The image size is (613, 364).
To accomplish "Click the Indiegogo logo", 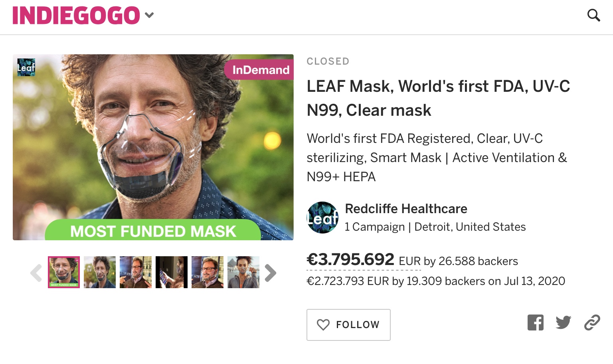I will [x=76, y=16].
